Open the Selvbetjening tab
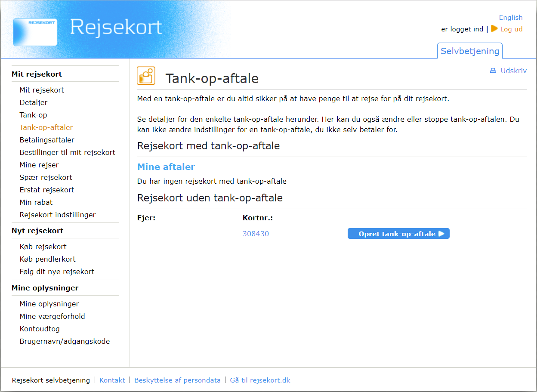 pyautogui.click(x=469, y=51)
